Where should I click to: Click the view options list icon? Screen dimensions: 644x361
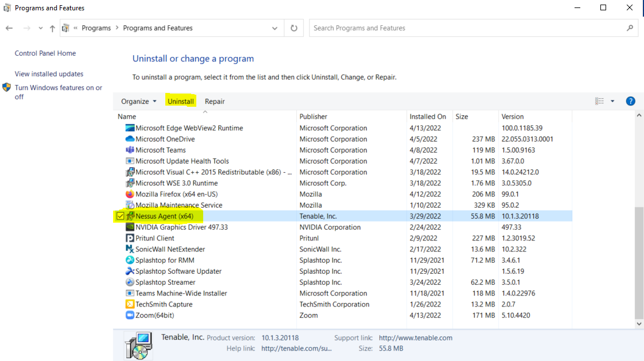point(600,101)
